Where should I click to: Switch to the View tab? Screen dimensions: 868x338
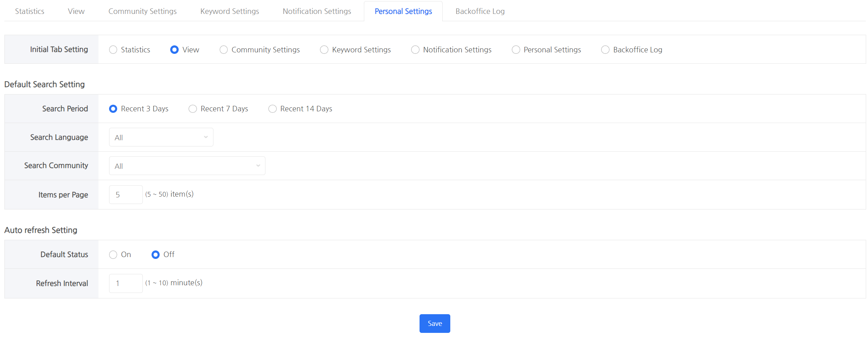76,11
